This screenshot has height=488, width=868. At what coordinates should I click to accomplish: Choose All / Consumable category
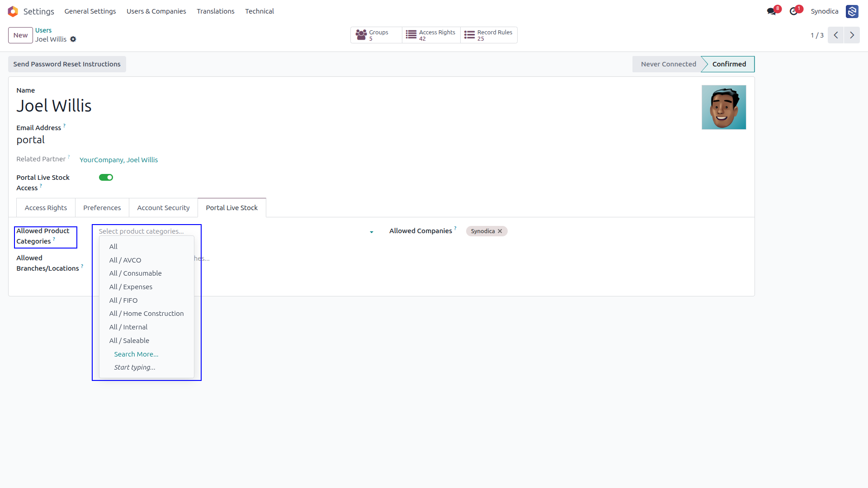(146, 273)
